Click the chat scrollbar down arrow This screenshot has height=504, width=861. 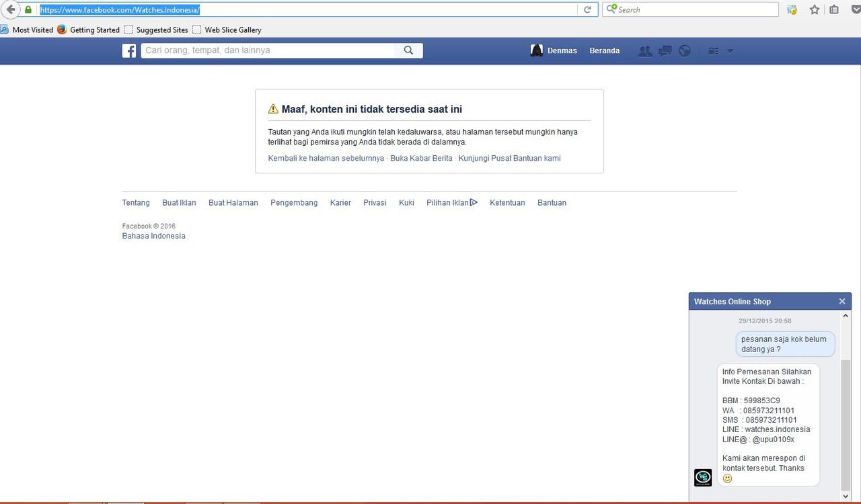846,497
